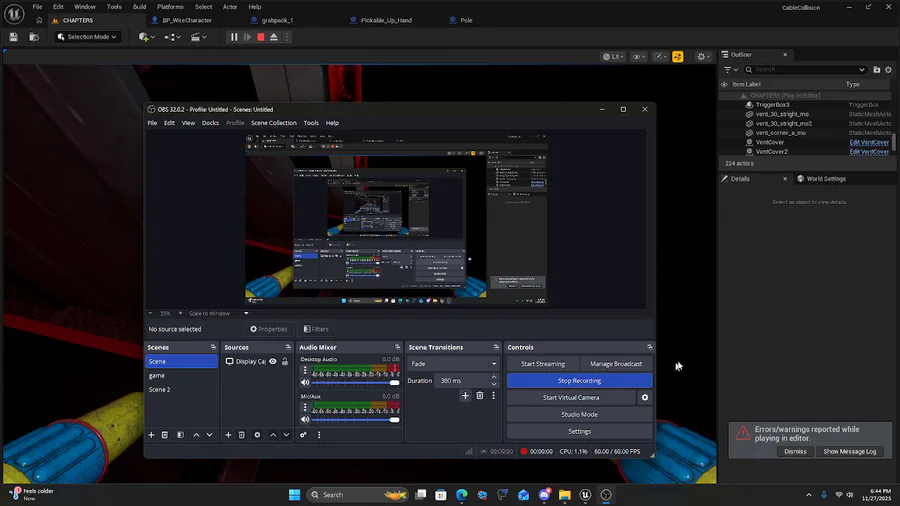Open the Lit view mode dropdown
The height and width of the screenshot is (506, 900).
click(613, 57)
